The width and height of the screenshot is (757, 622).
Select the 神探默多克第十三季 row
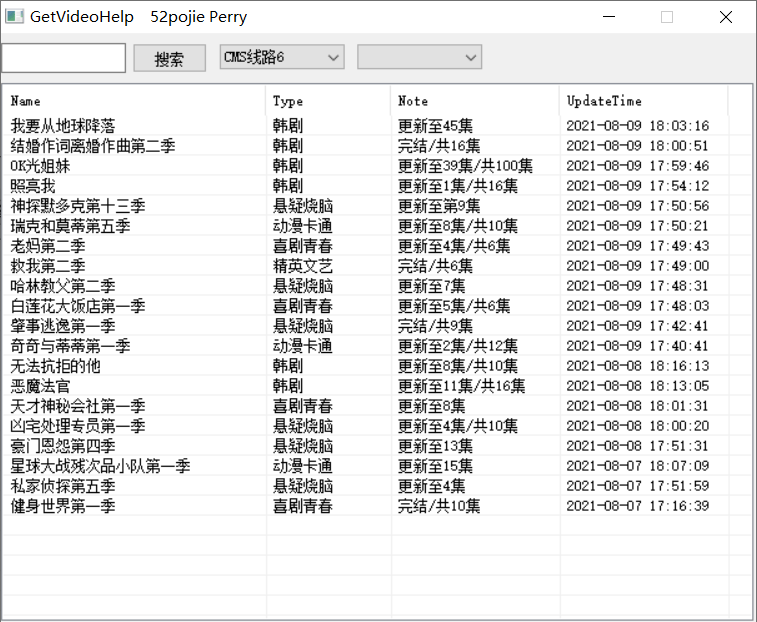tap(78, 206)
